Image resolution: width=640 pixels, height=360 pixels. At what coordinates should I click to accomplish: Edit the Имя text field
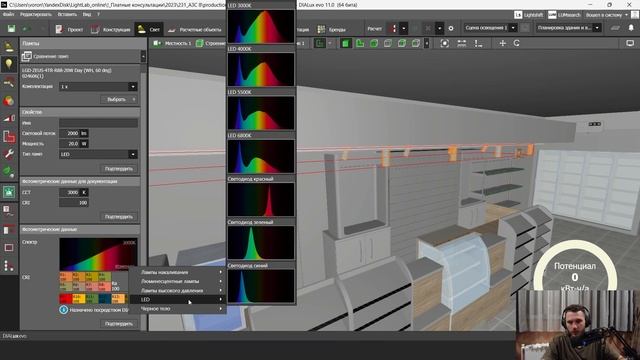[x=98, y=123]
